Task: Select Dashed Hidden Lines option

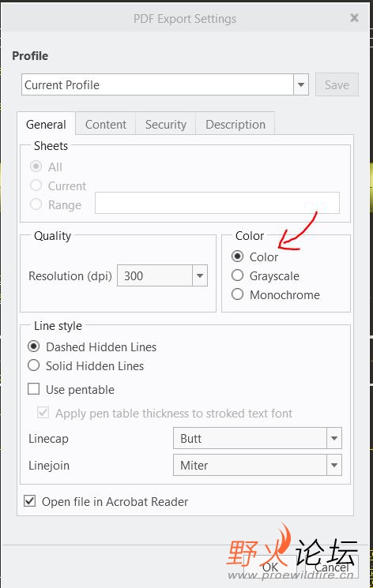Action: pyautogui.click(x=33, y=346)
